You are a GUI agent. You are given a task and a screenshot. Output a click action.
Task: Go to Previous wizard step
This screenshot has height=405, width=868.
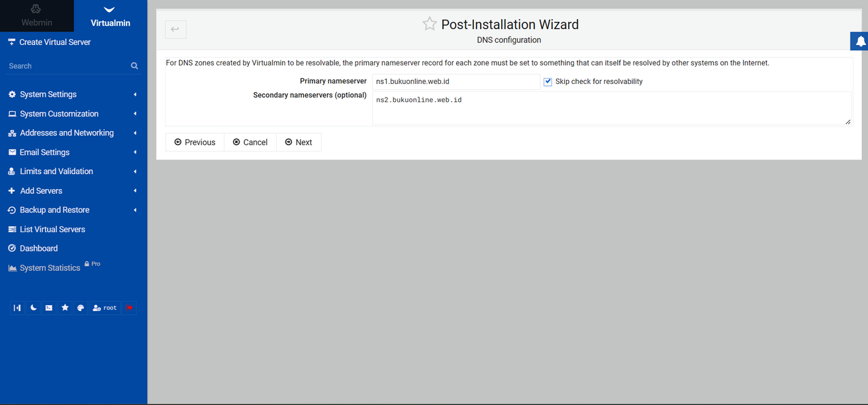click(x=195, y=142)
